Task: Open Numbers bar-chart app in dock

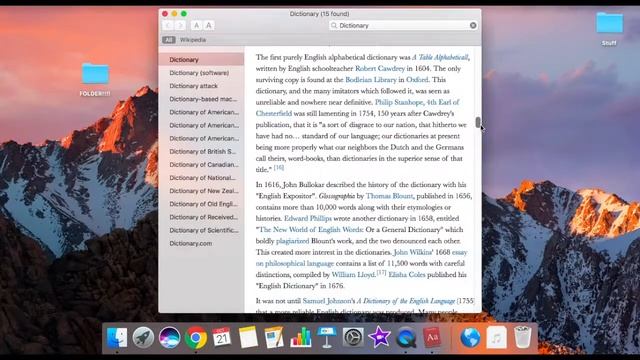Action: (x=301, y=338)
